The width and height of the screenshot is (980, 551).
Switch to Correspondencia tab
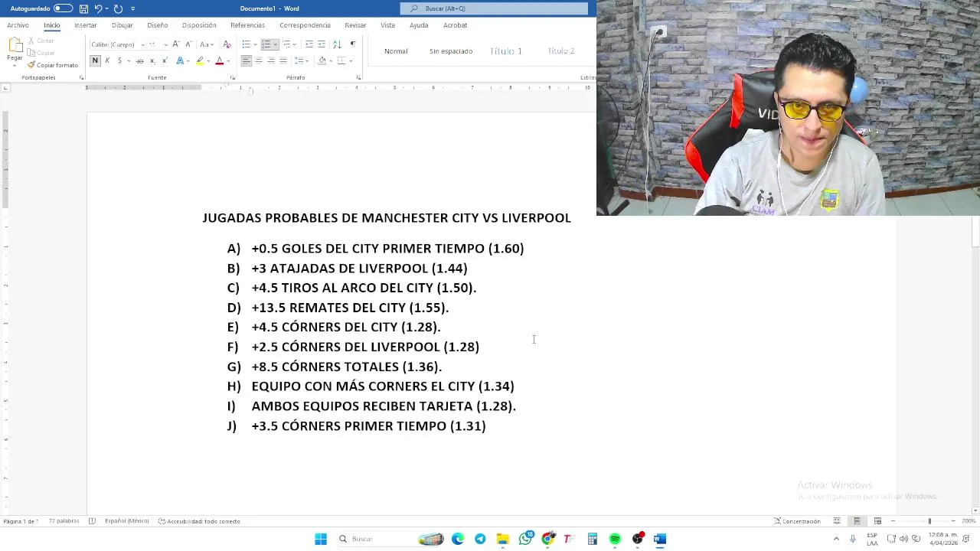pyautogui.click(x=305, y=25)
